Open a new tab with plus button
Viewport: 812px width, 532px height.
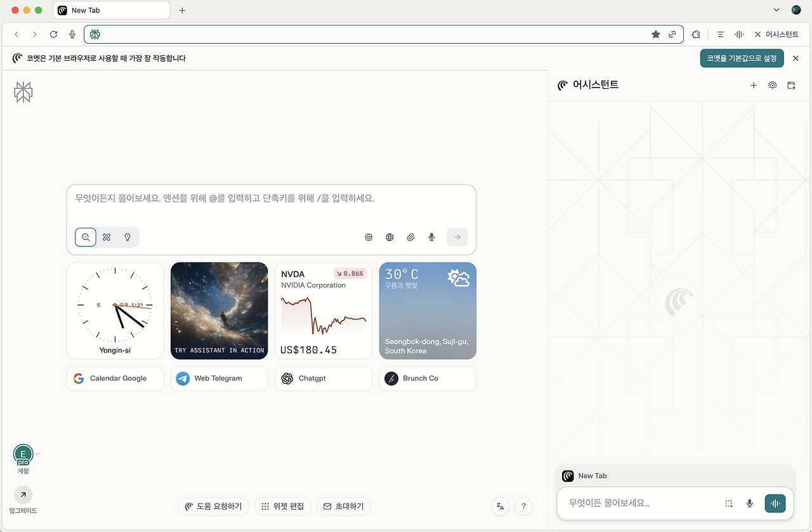[182, 10]
